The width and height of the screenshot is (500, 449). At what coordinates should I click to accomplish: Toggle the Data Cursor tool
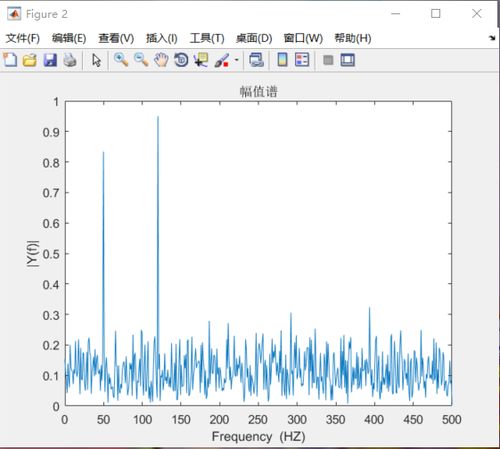pyautogui.click(x=201, y=60)
